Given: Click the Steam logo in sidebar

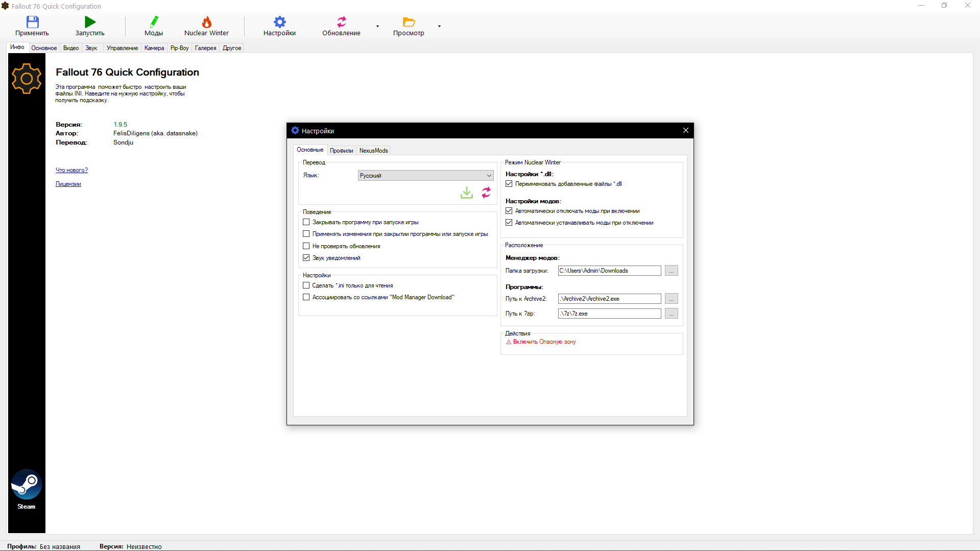Looking at the screenshot, I should tap(27, 484).
